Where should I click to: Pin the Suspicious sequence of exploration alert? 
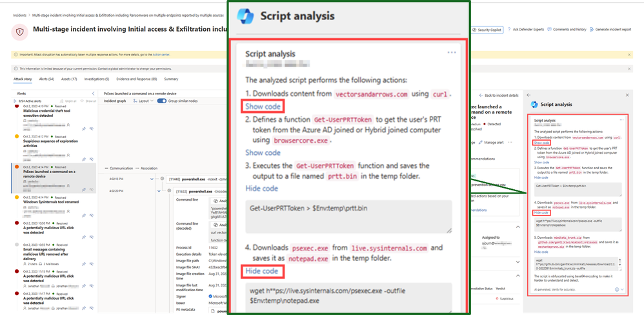coord(84,159)
